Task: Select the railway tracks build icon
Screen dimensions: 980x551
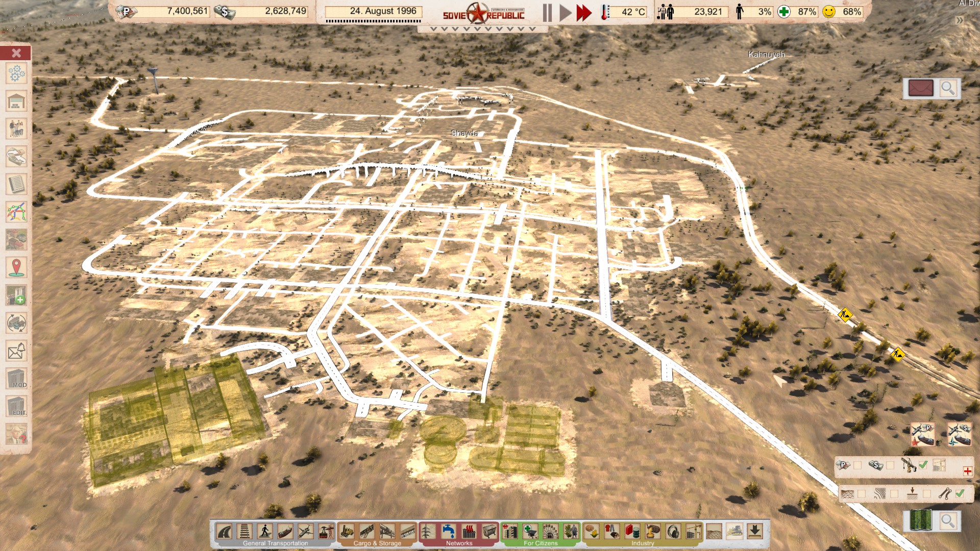Action: (244, 532)
